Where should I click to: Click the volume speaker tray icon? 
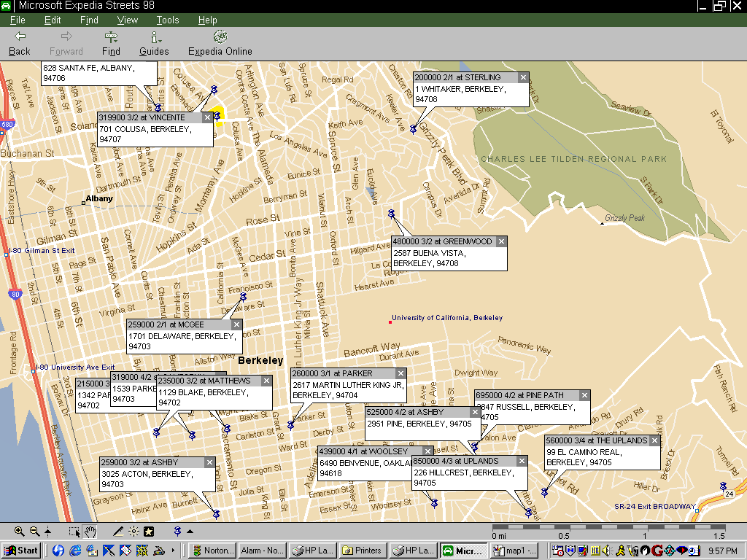pyautogui.click(x=606, y=551)
